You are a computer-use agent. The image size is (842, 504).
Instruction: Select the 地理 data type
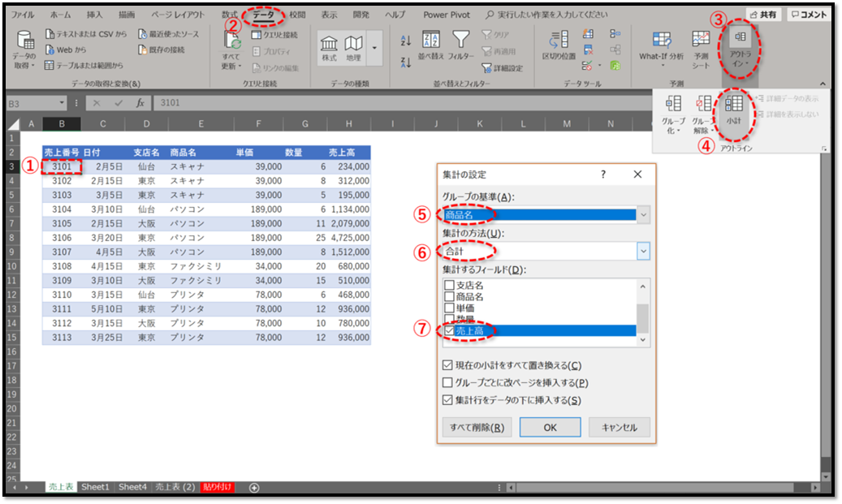tap(353, 49)
